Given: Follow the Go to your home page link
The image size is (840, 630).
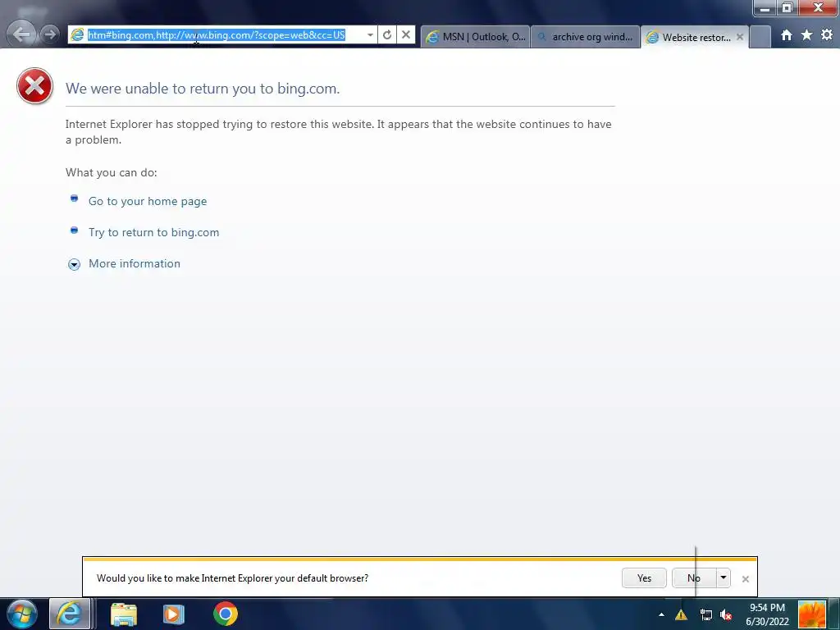Looking at the screenshot, I should click(148, 202).
